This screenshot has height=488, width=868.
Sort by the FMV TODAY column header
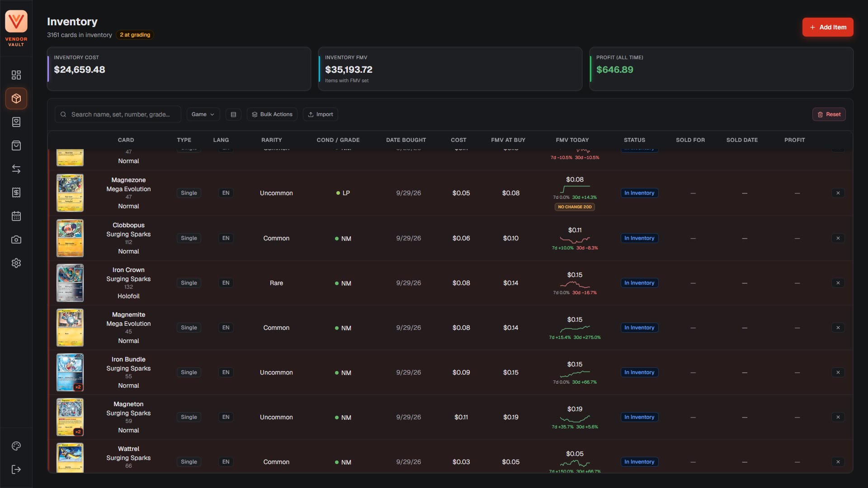572,140
